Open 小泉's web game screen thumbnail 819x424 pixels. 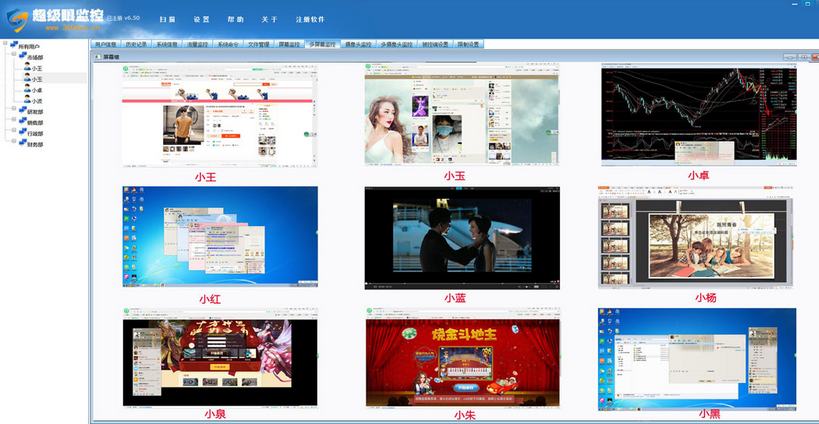point(220,357)
